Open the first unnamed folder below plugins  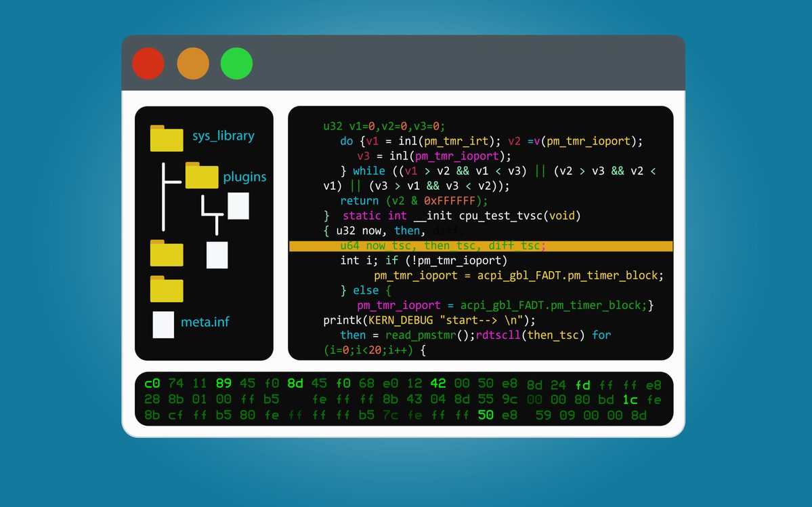point(166,254)
